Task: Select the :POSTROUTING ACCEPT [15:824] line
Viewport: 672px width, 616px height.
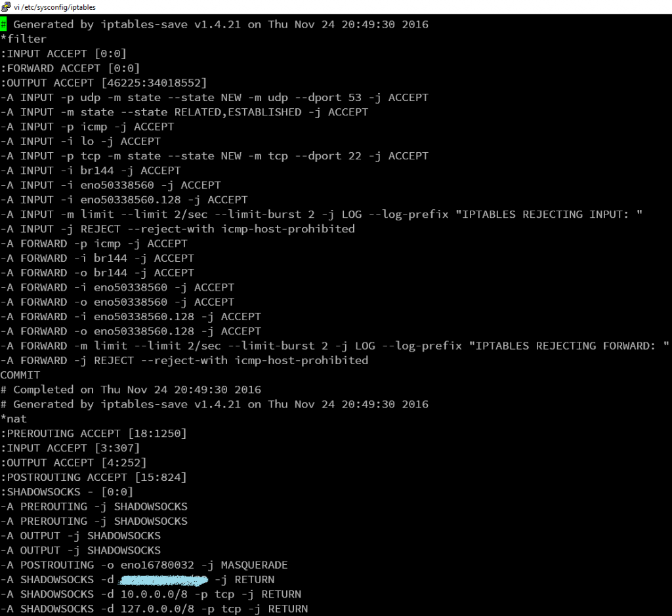Action: [x=94, y=477]
